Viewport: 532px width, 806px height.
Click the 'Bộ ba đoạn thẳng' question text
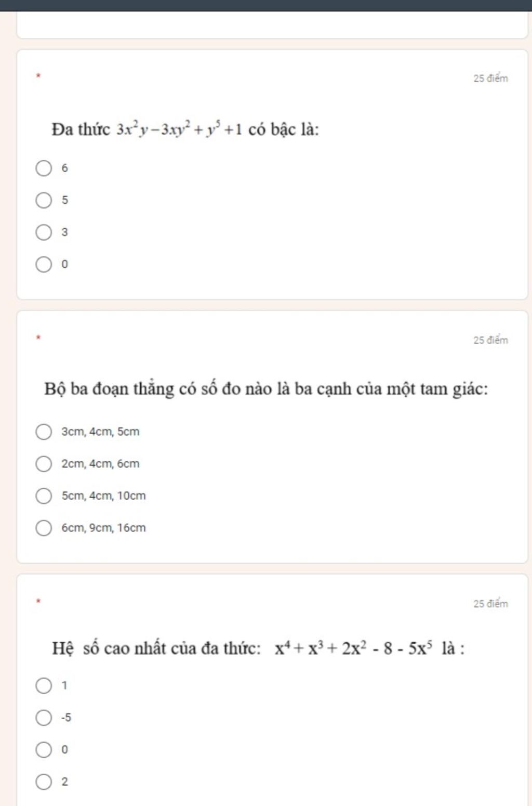tap(266, 388)
